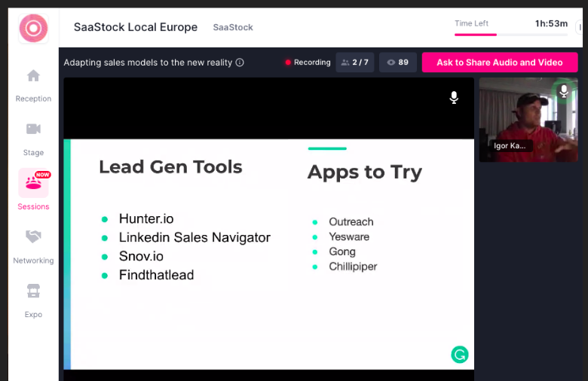Click the microphone icon on Igor's video
This screenshot has height=381, width=588.
564,91
